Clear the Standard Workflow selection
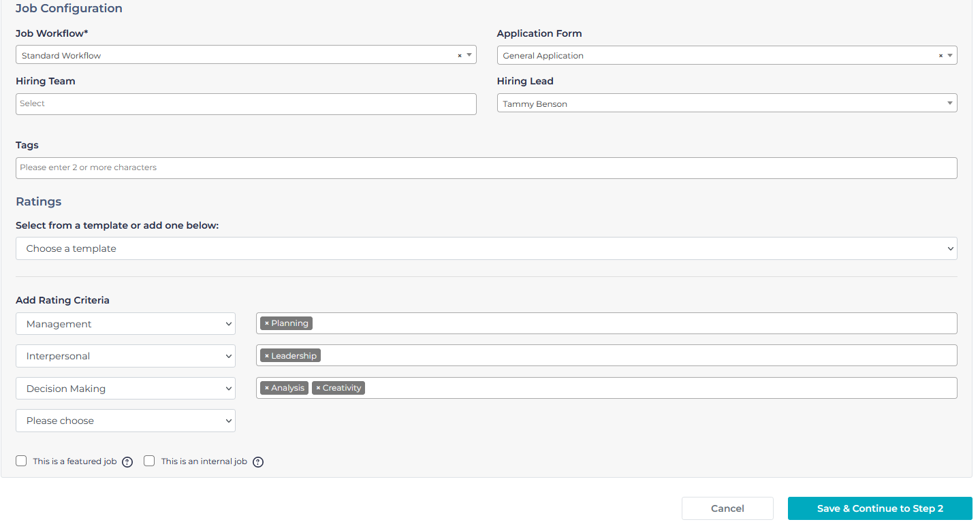Image resolution: width=980 pixels, height=522 pixels. (x=459, y=56)
